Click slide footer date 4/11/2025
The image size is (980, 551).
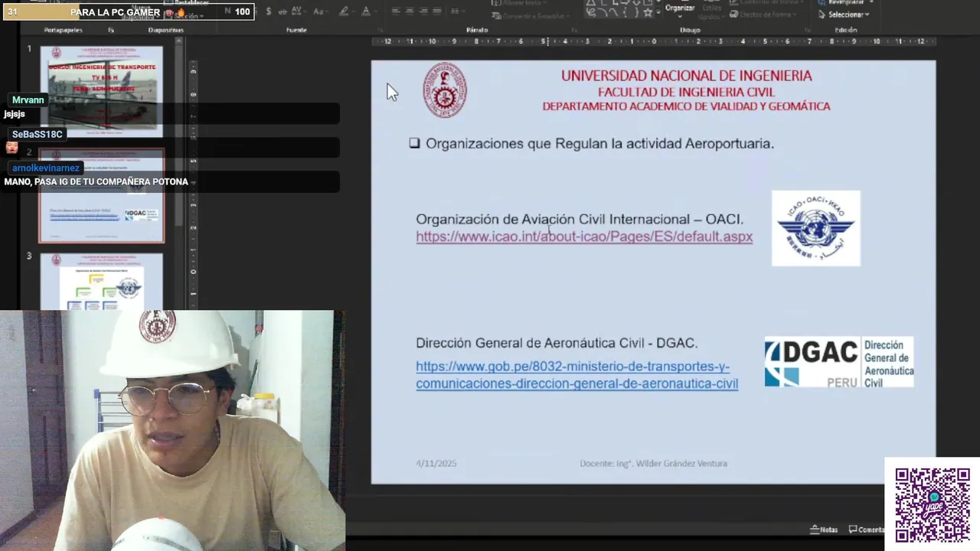[x=436, y=463]
